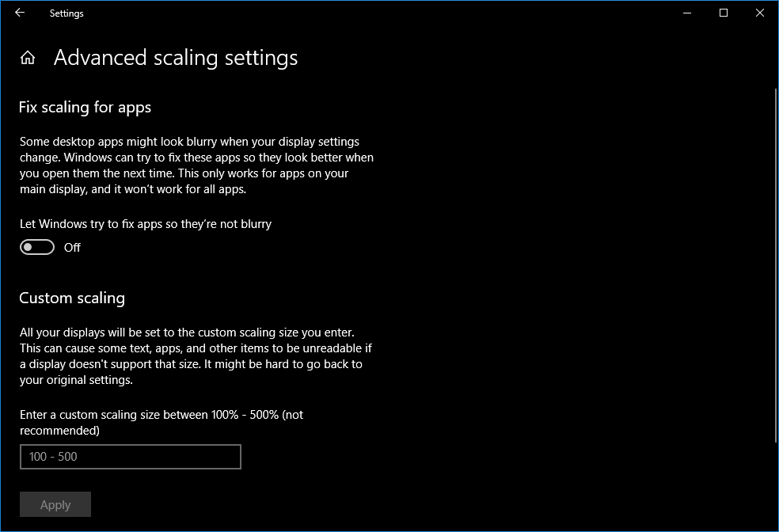Select the Fix scaling for apps heading

(85, 108)
